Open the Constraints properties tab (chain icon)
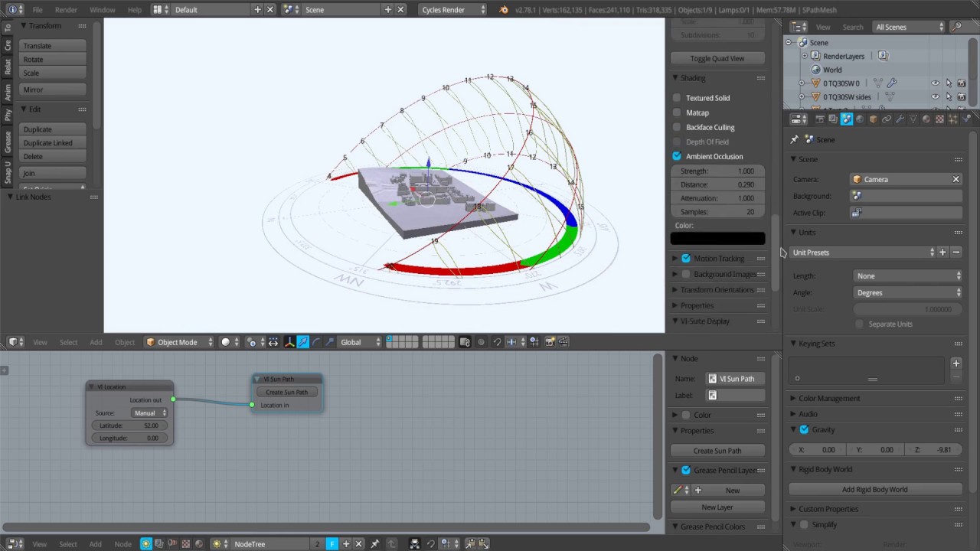Viewport: 980px width, 551px height. pos(887,119)
